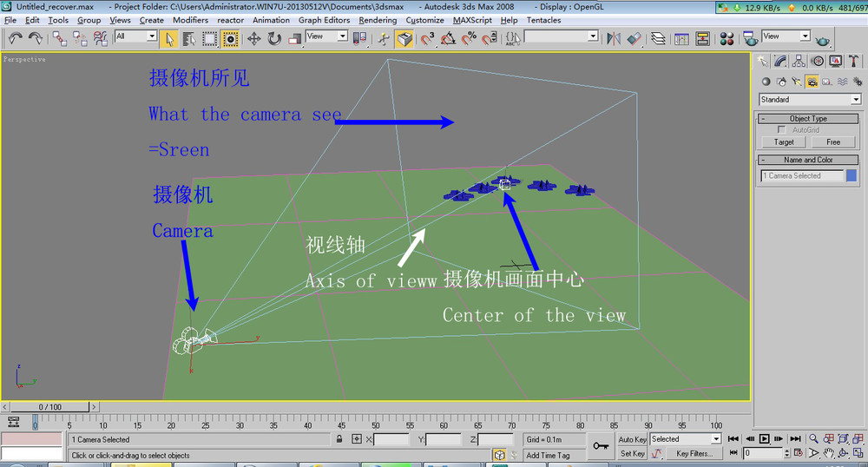Image resolution: width=868 pixels, height=467 pixels.
Task: Expand the All selection filter dropdown
Action: (135, 36)
